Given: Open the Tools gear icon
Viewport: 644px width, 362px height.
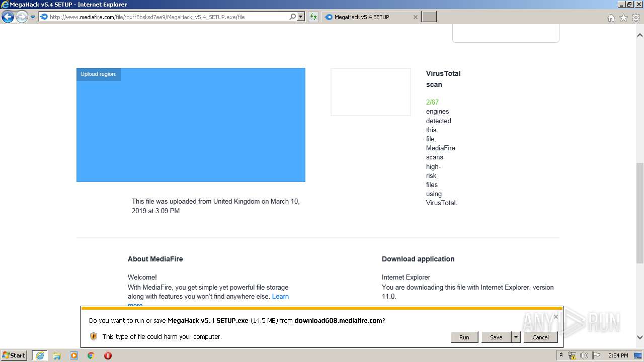Looking at the screenshot, I should [636, 18].
